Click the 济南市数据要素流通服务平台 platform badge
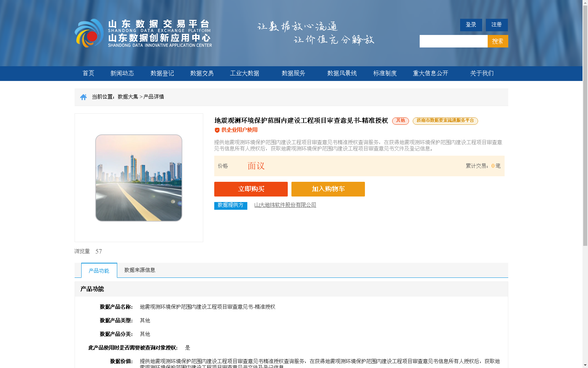 pos(445,121)
